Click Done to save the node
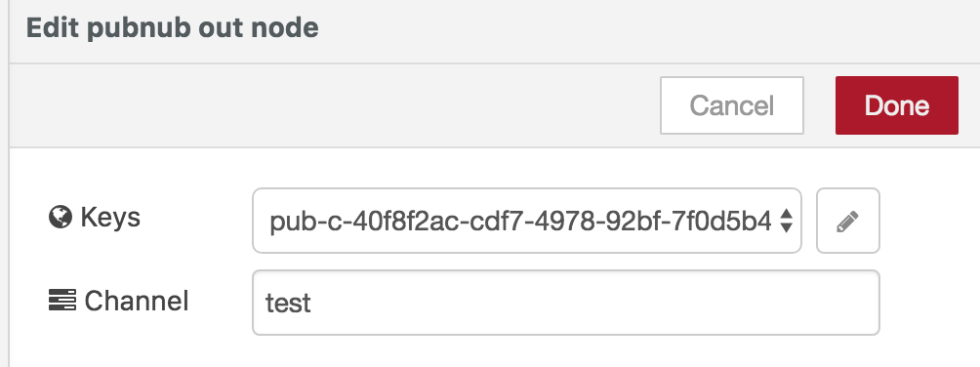The image size is (980, 367). click(896, 105)
